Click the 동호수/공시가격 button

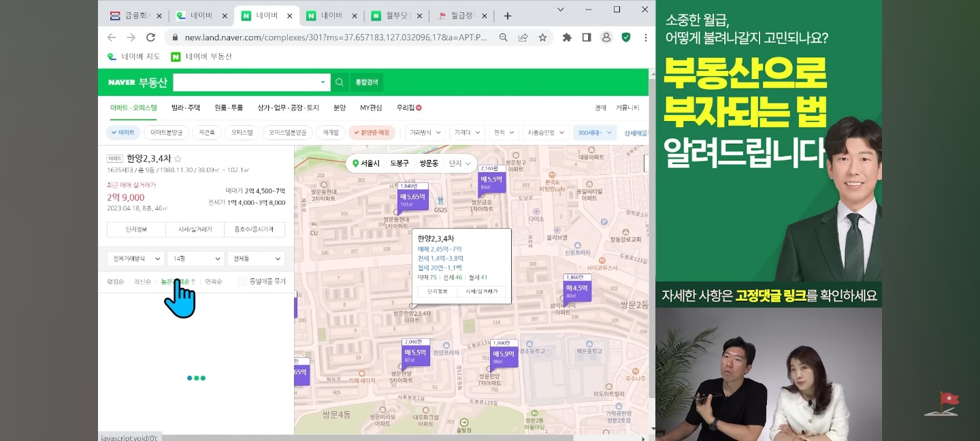pyautogui.click(x=255, y=229)
